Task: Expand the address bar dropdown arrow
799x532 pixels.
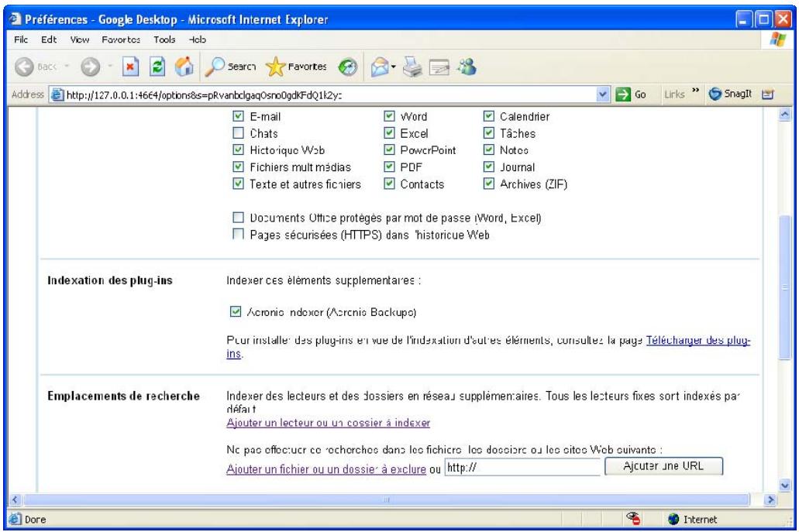Action: tap(603, 94)
